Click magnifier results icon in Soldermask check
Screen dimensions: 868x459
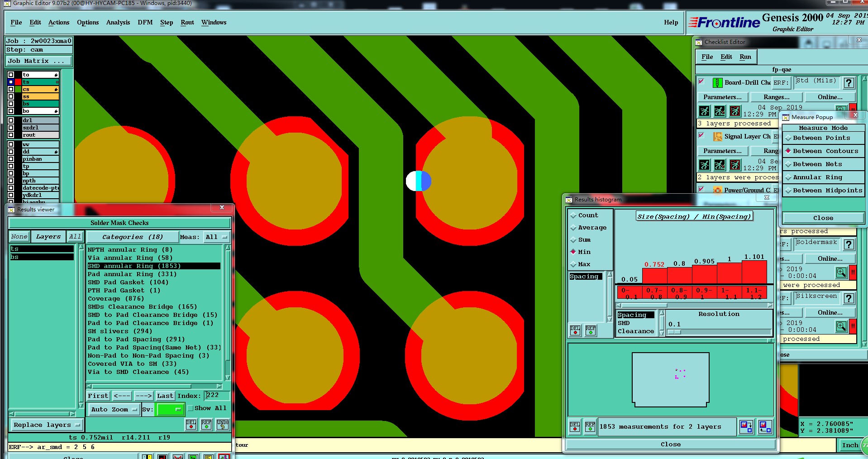(841, 273)
